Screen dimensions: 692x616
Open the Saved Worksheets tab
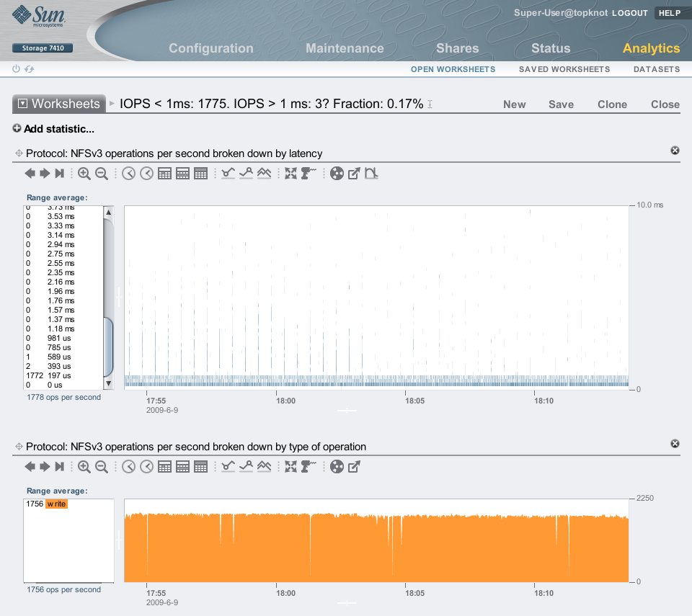pyautogui.click(x=564, y=70)
